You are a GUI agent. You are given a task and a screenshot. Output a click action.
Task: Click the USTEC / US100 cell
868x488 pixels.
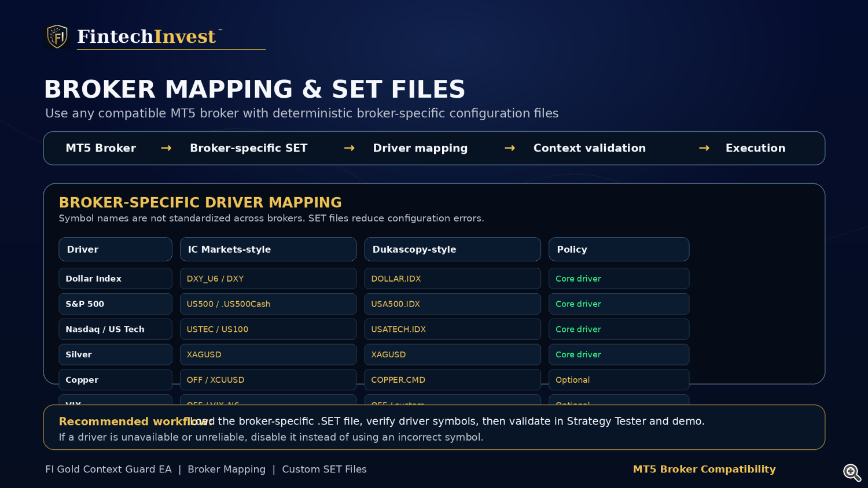point(268,330)
